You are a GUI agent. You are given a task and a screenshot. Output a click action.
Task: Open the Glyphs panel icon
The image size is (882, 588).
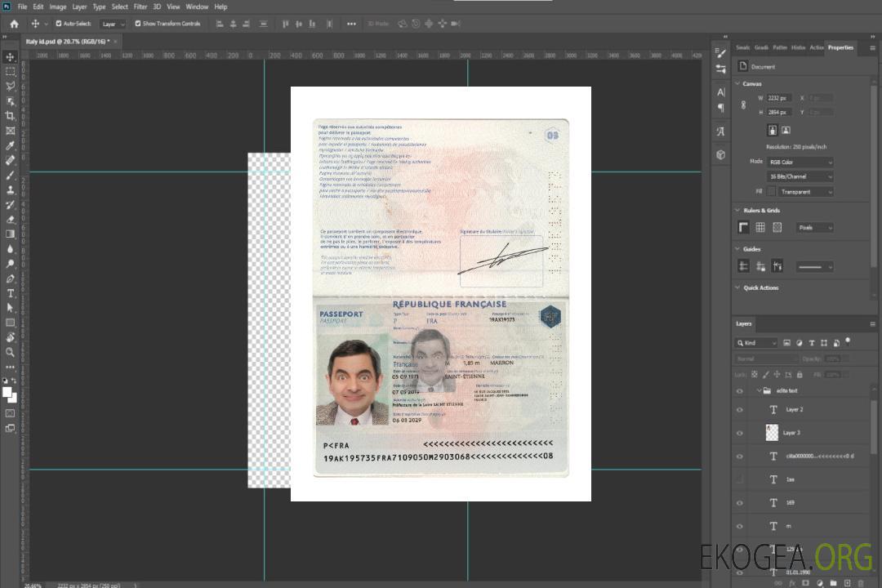[x=720, y=131]
